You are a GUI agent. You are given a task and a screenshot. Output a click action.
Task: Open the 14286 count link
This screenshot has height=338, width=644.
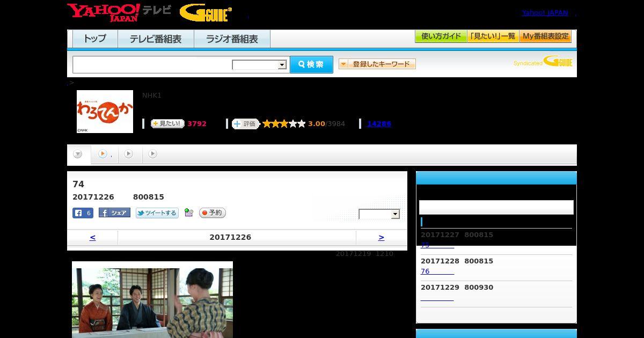(379, 124)
